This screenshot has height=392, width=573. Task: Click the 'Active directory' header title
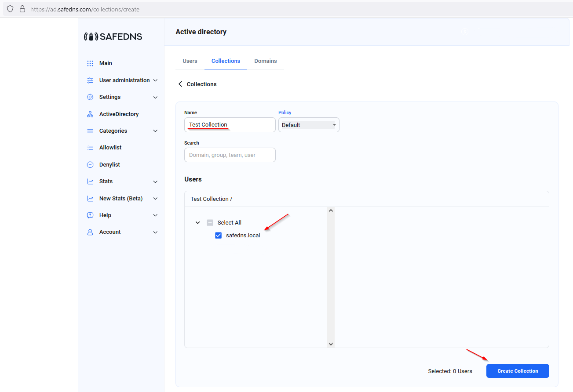point(201,32)
